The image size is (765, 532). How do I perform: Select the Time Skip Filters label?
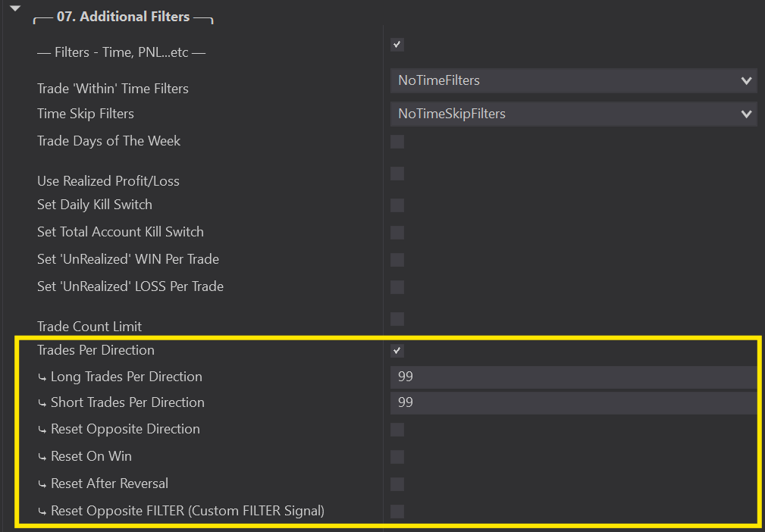click(86, 114)
